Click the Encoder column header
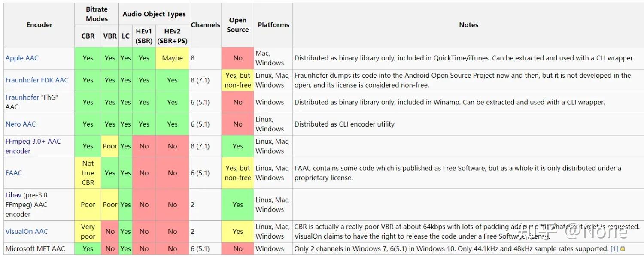644x257 pixels. pos(39,25)
